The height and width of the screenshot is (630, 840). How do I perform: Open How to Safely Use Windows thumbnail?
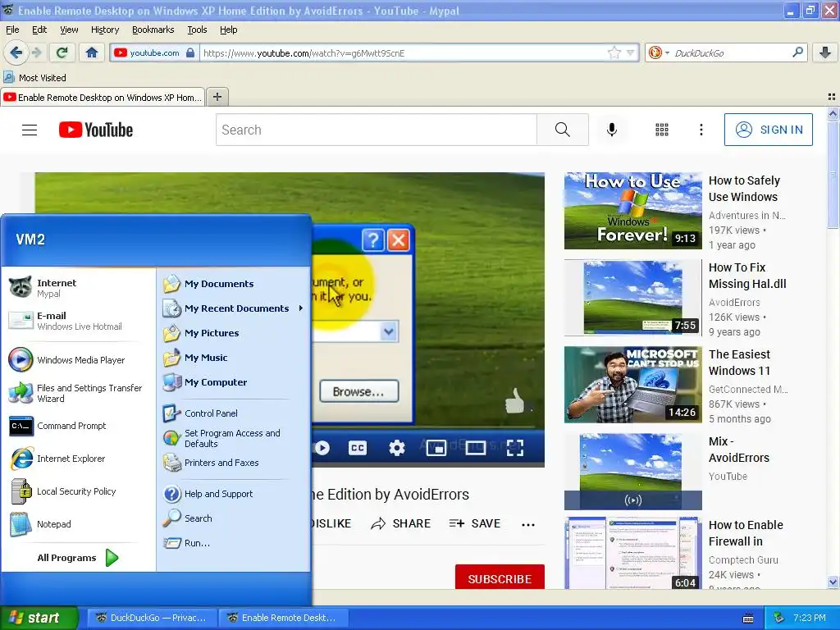[632, 211]
